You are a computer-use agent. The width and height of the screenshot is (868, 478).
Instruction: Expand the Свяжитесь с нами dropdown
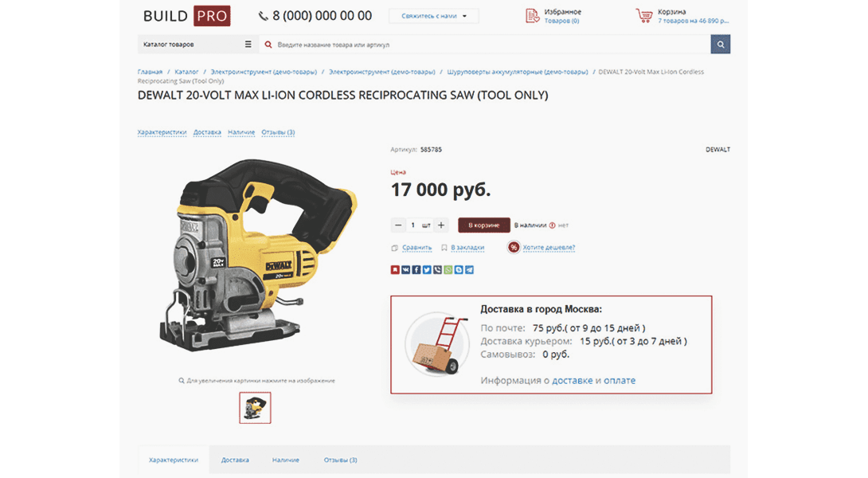coord(434,16)
